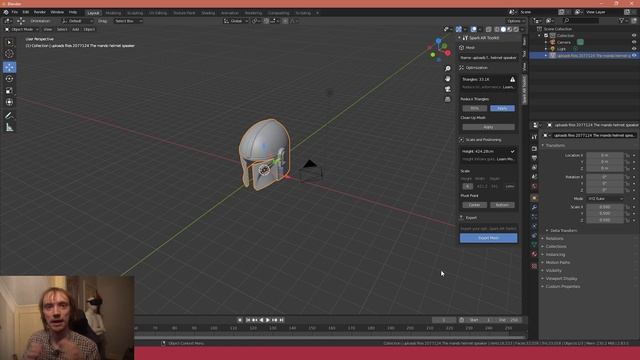Image resolution: width=640 pixels, height=360 pixels.
Task: Open the Object Properties tab icon
Action: pyautogui.click(x=534, y=198)
